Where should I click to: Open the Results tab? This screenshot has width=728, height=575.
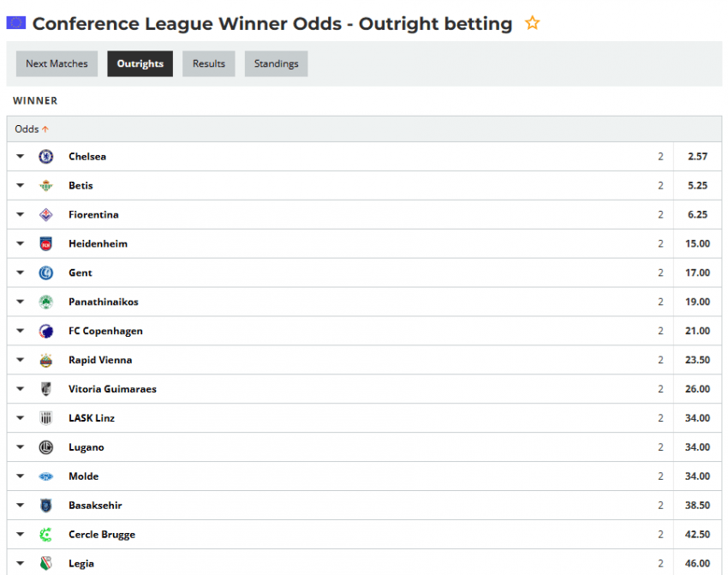click(x=208, y=64)
